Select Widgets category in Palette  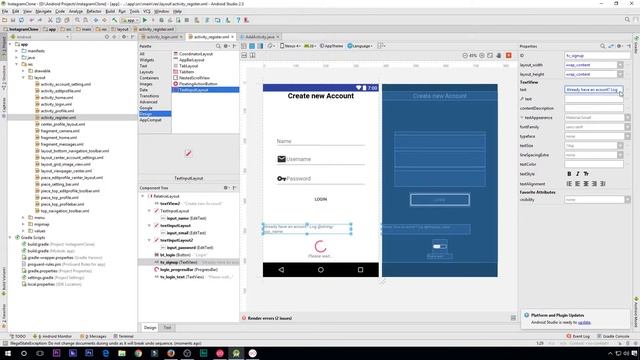pyautogui.click(x=147, y=60)
